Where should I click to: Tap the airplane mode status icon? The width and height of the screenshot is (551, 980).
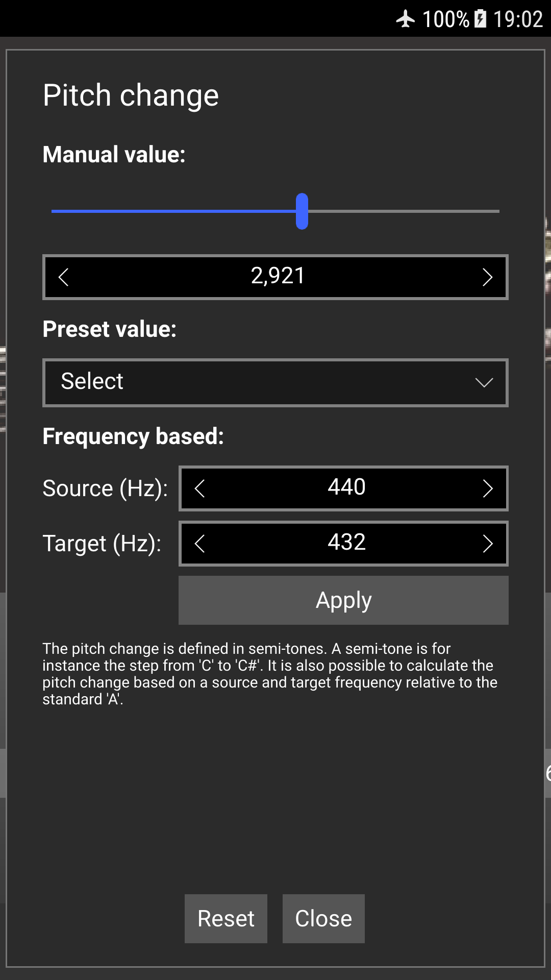[x=406, y=19]
